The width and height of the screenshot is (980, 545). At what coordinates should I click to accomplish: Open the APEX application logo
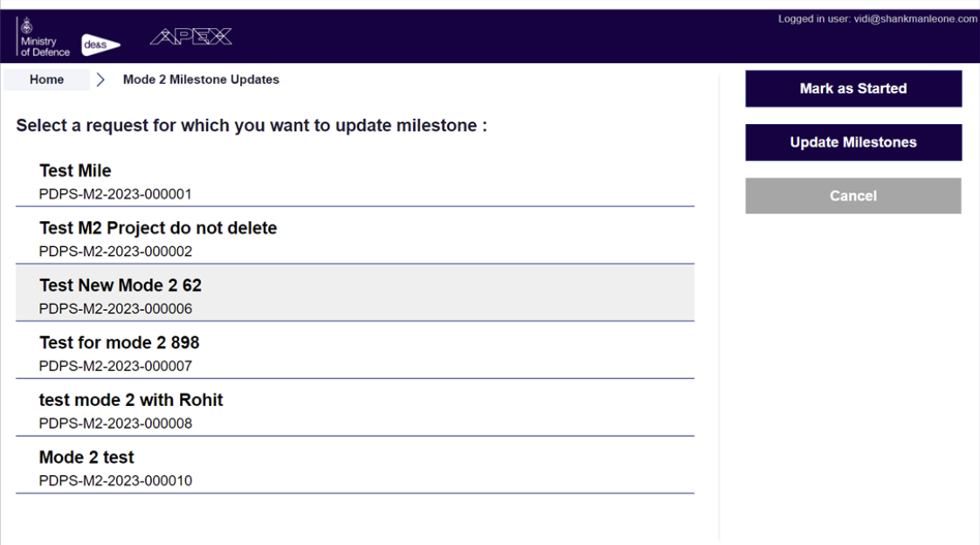click(192, 37)
